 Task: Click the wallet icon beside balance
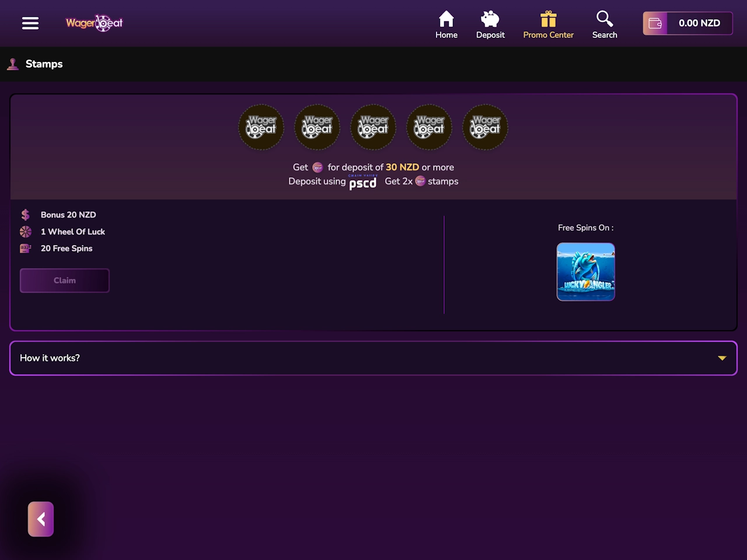tap(655, 23)
